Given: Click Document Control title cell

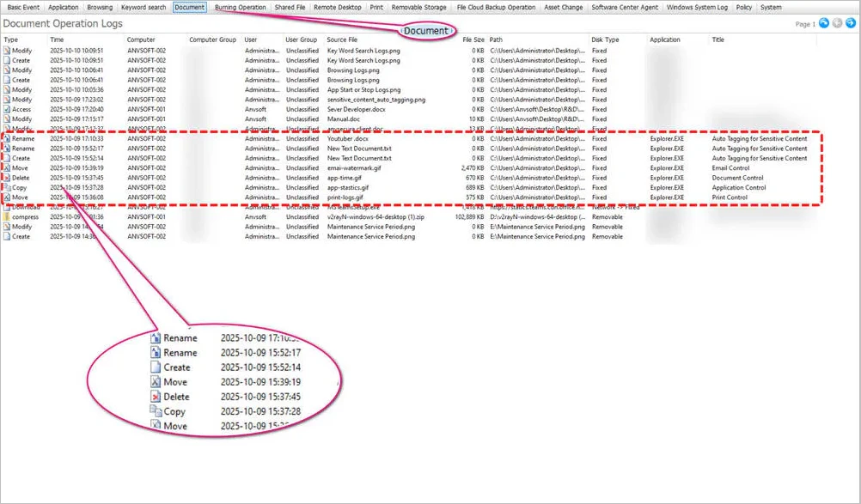Looking at the screenshot, I should tap(737, 178).
